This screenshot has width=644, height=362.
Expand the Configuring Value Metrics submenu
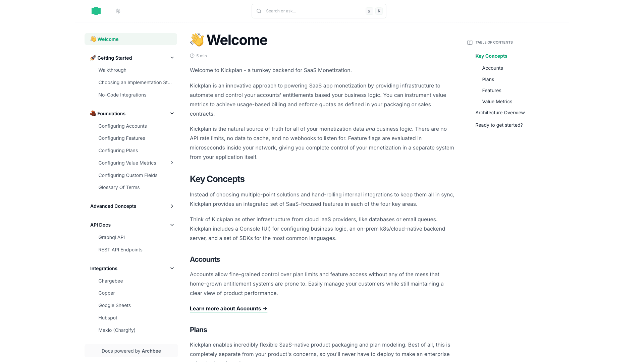(172, 163)
